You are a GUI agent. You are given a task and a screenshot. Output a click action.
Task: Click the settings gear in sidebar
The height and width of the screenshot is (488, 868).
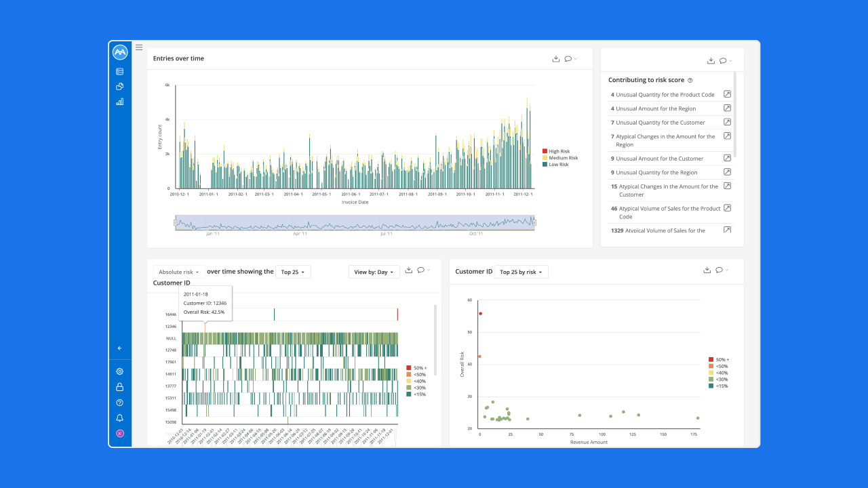(120, 371)
